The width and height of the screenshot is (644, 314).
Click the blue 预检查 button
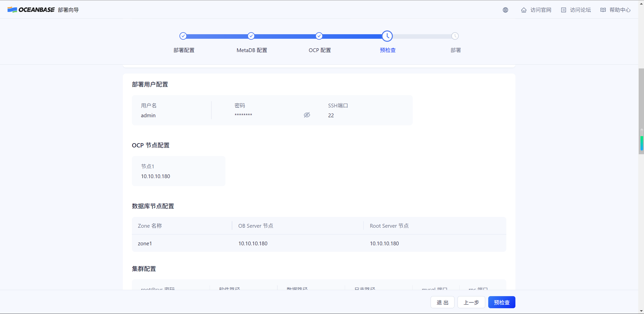coord(502,302)
